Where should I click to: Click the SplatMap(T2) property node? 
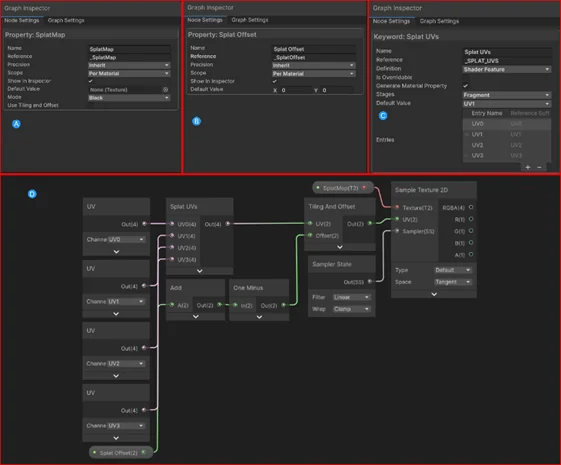point(343,188)
